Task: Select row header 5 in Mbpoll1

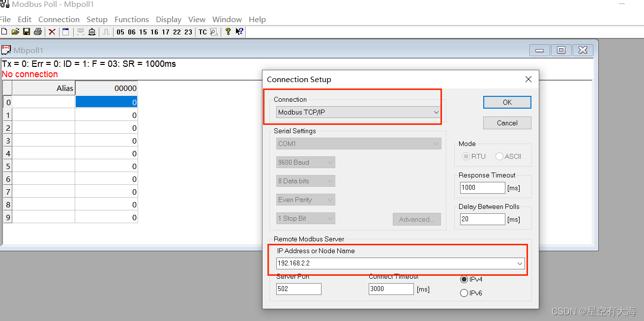Action: (7, 166)
